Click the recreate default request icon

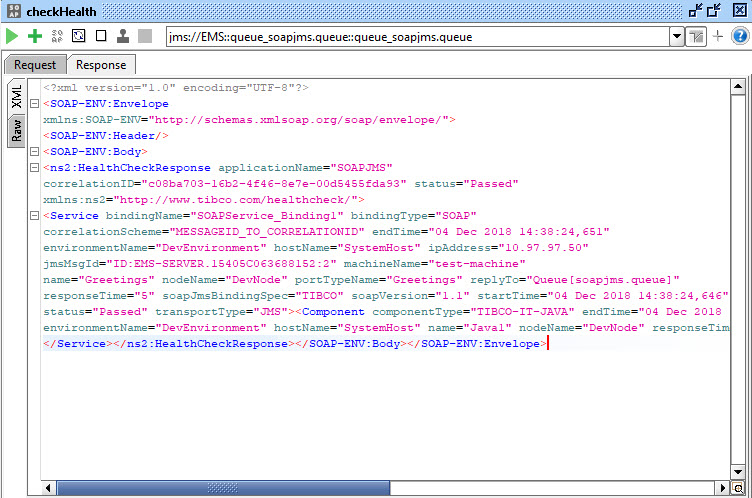pyautogui.click(x=79, y=36)
